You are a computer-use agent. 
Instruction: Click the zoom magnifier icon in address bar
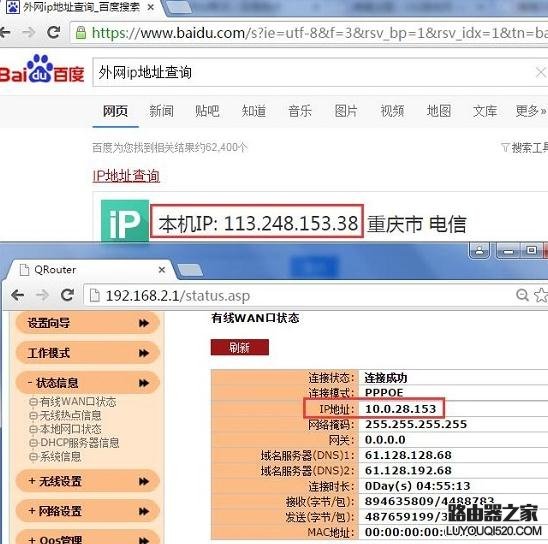point(522,295)
